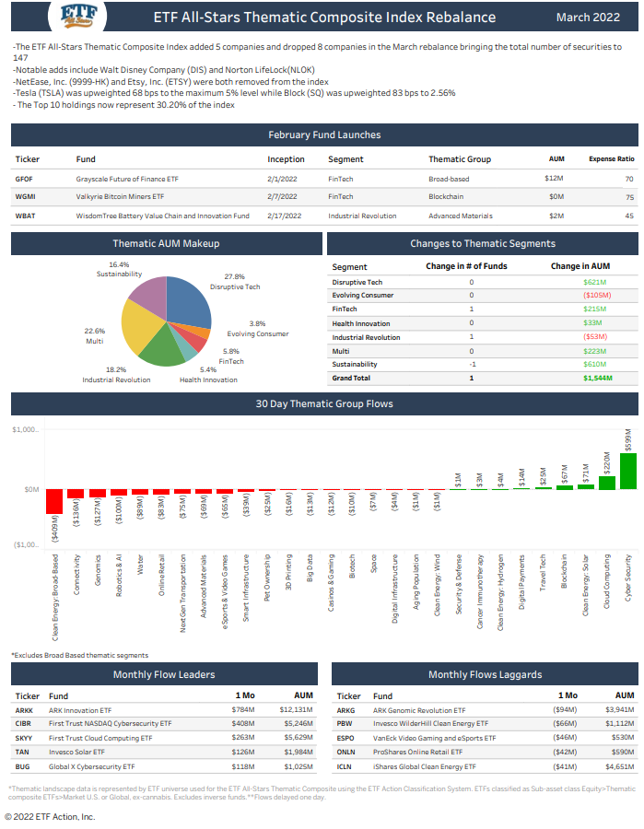Click the ARKK ticker in Flow Leaders

tap(24, 710)
